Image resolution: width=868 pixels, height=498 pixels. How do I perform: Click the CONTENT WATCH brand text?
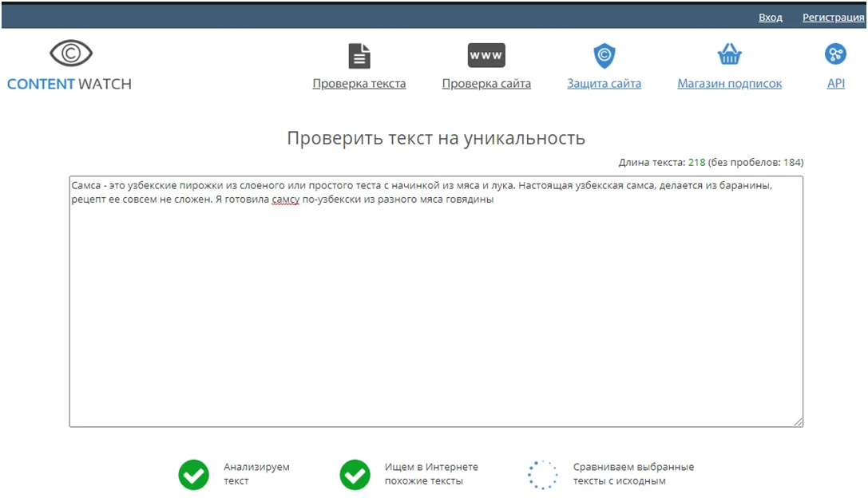pos(69,83)
